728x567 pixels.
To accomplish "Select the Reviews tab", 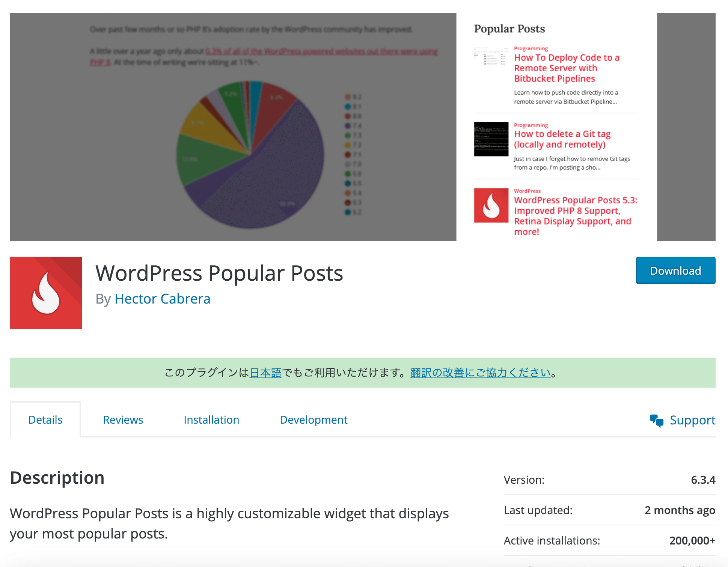I will (x=122, y=420).
